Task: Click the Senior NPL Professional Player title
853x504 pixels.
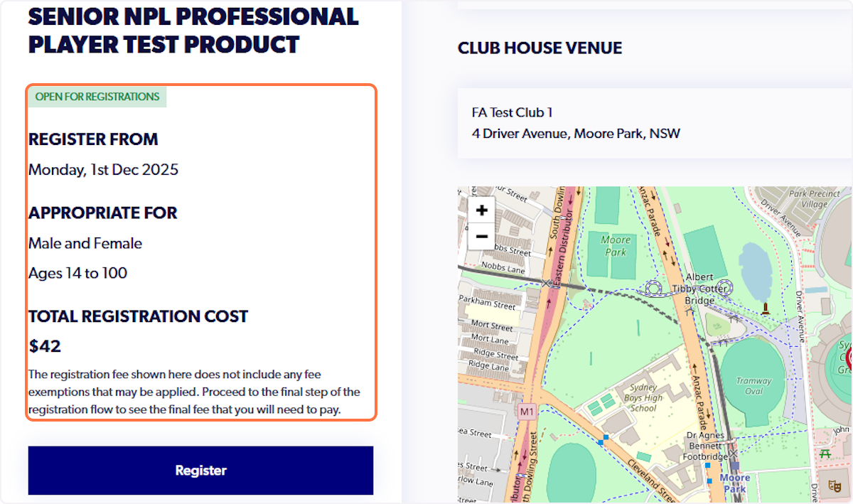Action: tap(193, 28)
